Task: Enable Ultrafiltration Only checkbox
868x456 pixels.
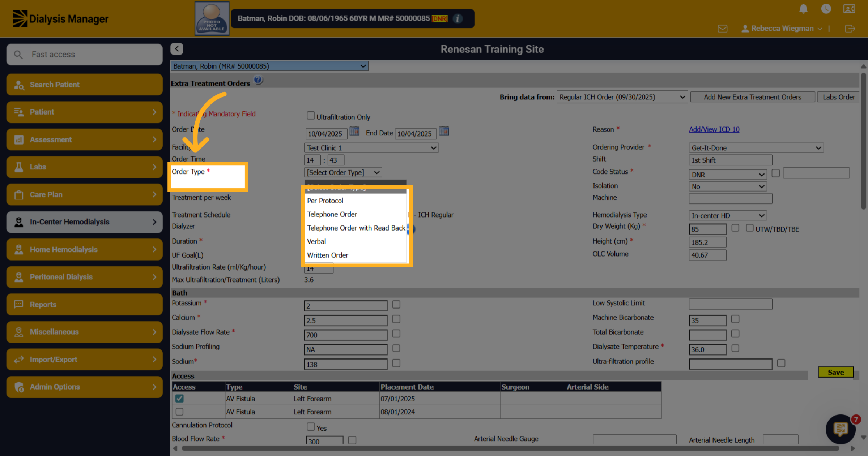Action: (x=311, y=116)
